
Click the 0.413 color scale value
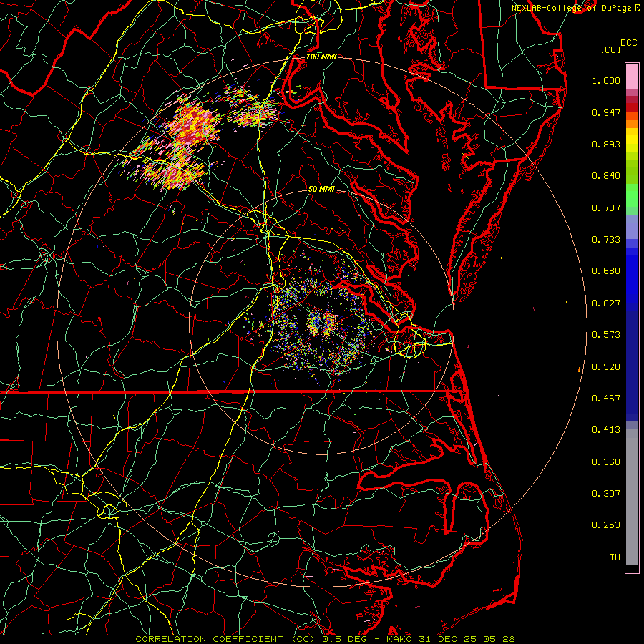click(606, 430)
